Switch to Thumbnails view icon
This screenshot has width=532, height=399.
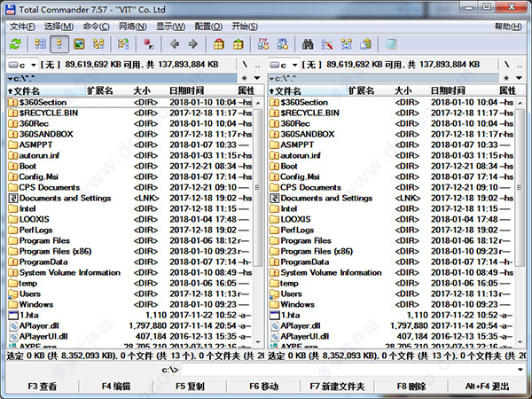click(x=79, y=44)
